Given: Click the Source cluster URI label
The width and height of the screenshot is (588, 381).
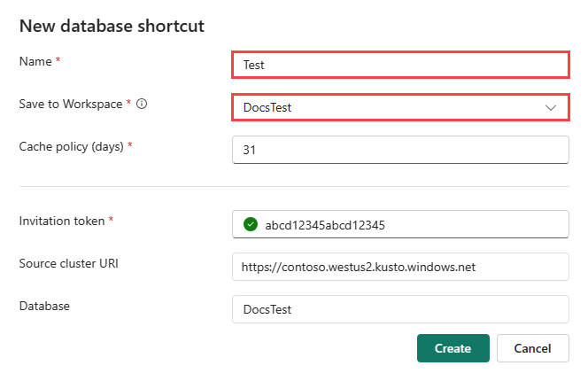Looking at the screenshot, I should (69, 263).
